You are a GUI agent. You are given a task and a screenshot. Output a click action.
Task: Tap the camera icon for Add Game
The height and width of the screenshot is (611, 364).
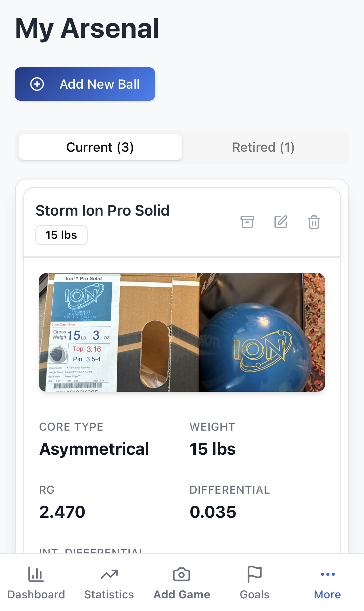tap(182, 575)
